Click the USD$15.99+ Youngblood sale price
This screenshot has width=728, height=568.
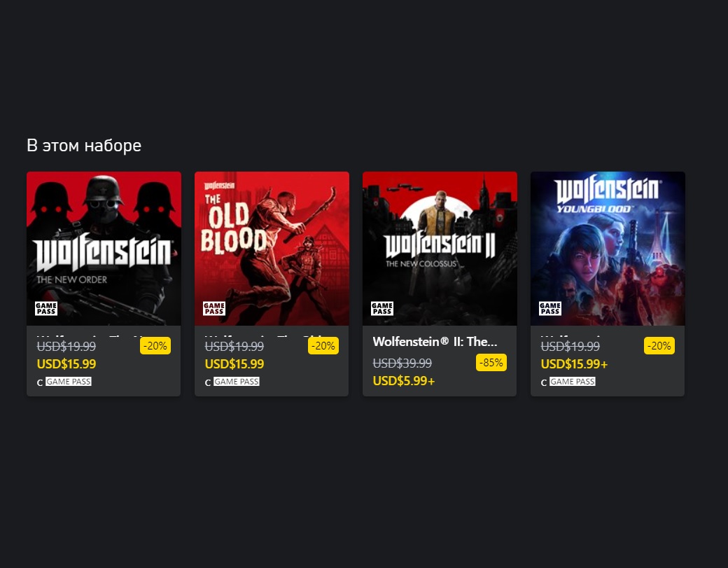tap(574, 364)
